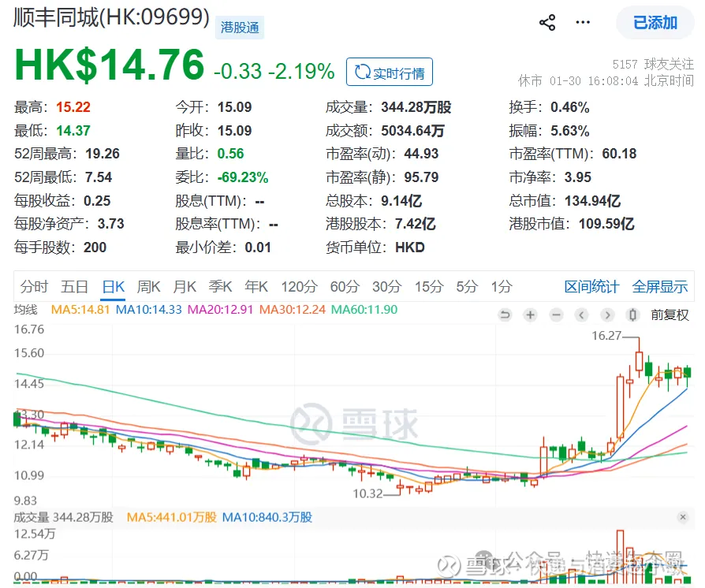Click the 港股通 tag
The image size is (705, 588).
tap(240, 28)
